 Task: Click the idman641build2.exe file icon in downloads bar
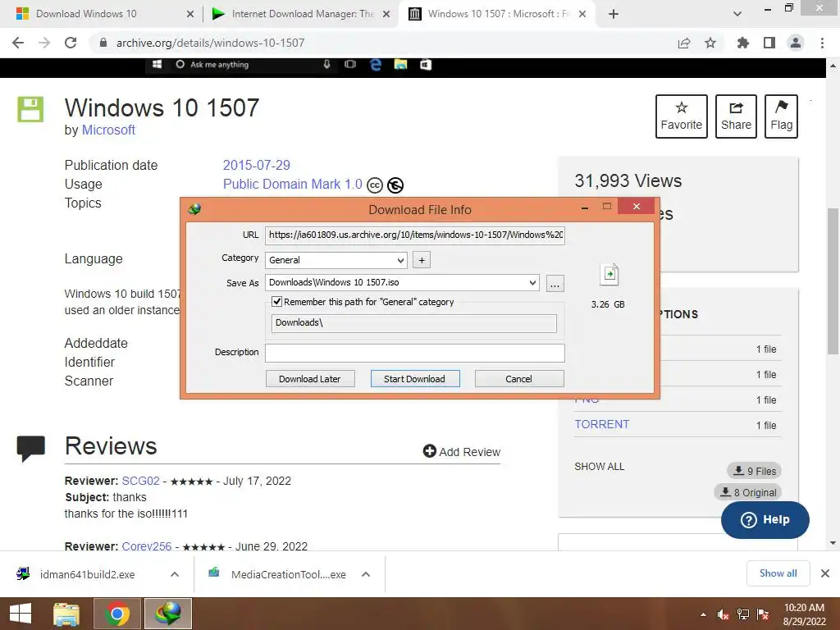(x=23, y=573)
